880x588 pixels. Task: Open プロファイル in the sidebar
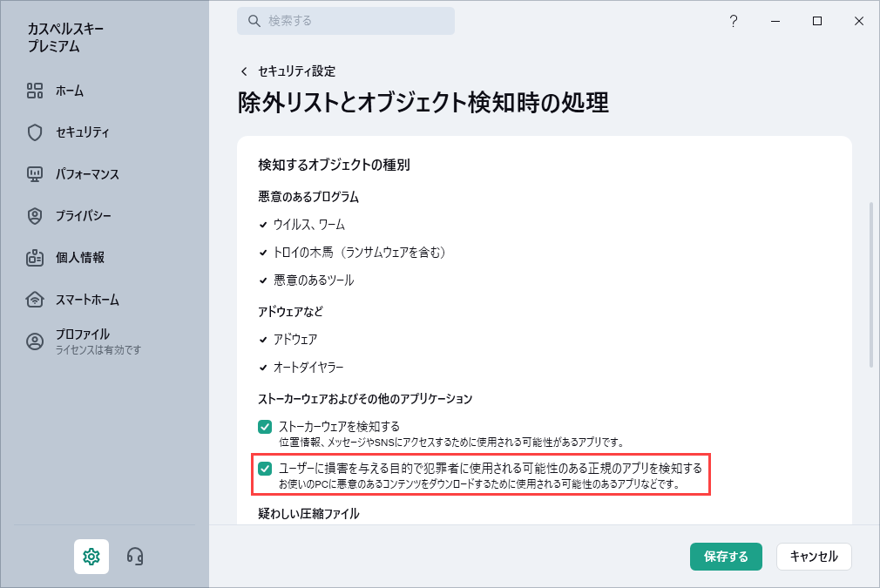(82, 335)
